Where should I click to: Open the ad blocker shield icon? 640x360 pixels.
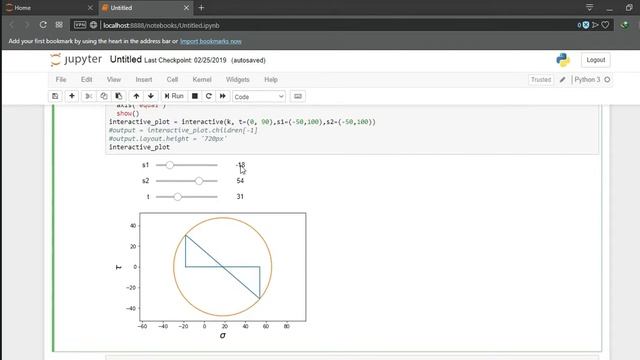(x=586, y=25)
